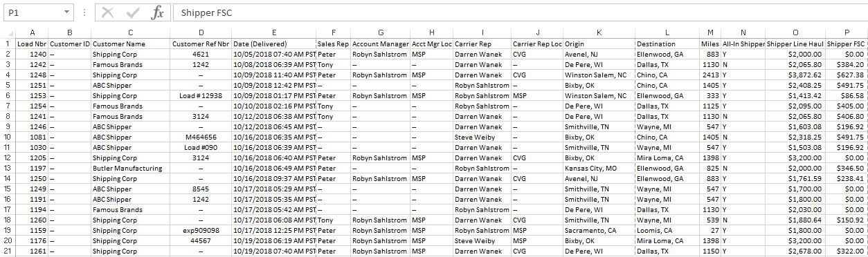Click the Cancel (X) formula bar icon
The height and width of the screenshot is (257, 868).
click(x=107, y=12)
